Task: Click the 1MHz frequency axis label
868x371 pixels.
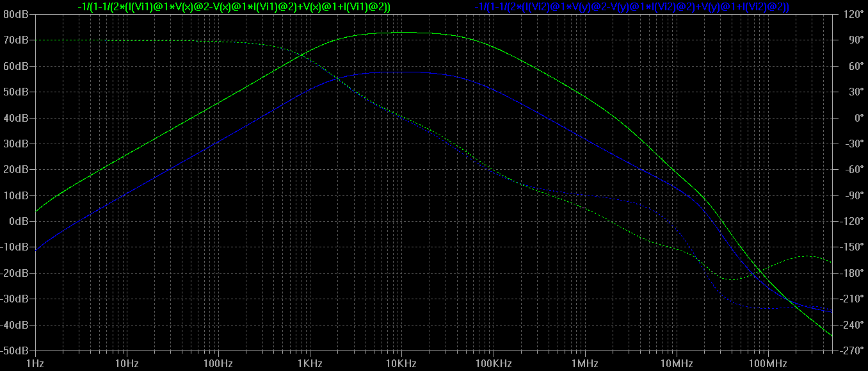Action: 584,363
